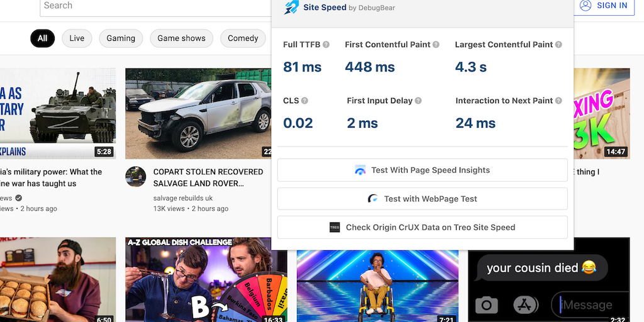Click the 24 ms interaction value
644x322 pixels.
pos(475,123)
